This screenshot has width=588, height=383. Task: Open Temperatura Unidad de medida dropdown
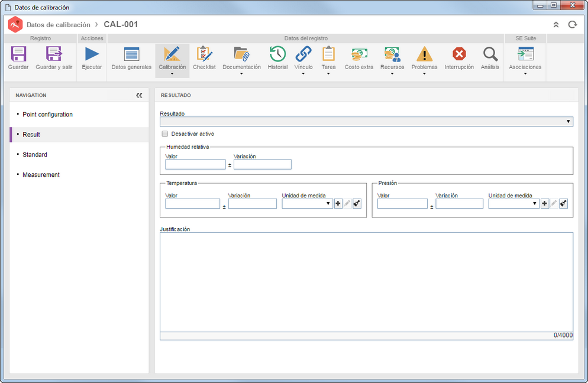[x=307, y=203]
